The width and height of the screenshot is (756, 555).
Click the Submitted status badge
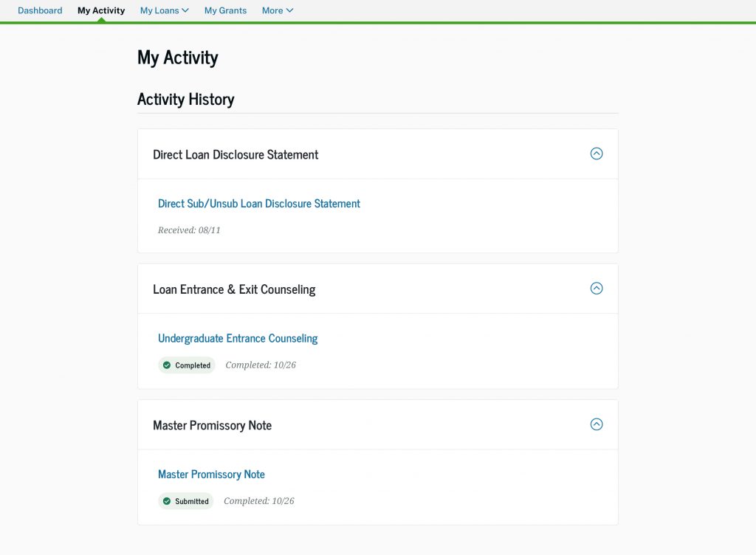(x=186, y=500)
